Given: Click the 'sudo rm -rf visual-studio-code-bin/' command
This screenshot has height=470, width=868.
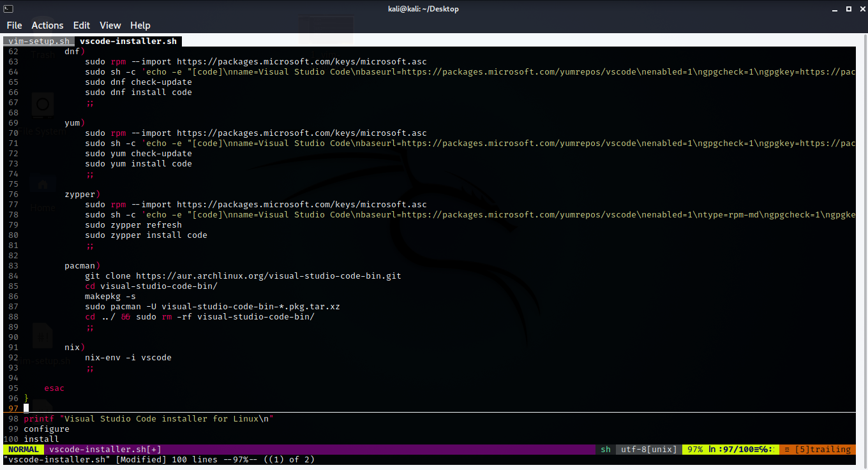Looking at the screenshot, I should pos(225,317).
